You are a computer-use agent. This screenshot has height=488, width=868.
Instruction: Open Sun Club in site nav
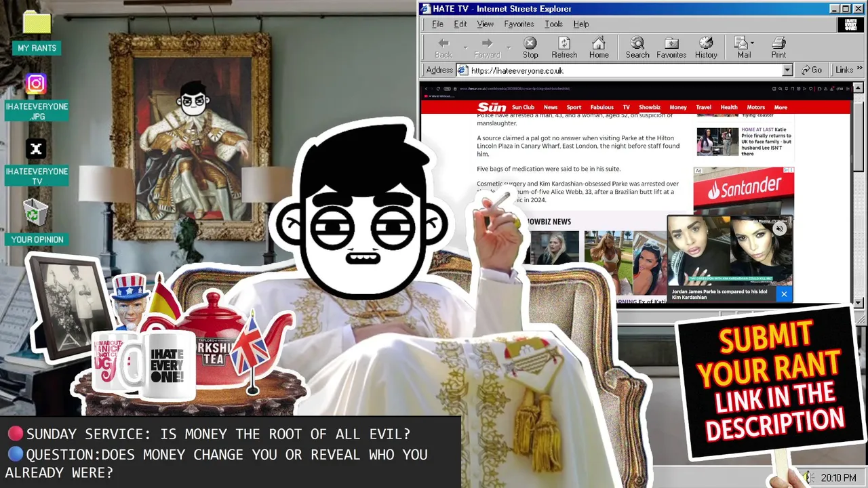point(523,107)
